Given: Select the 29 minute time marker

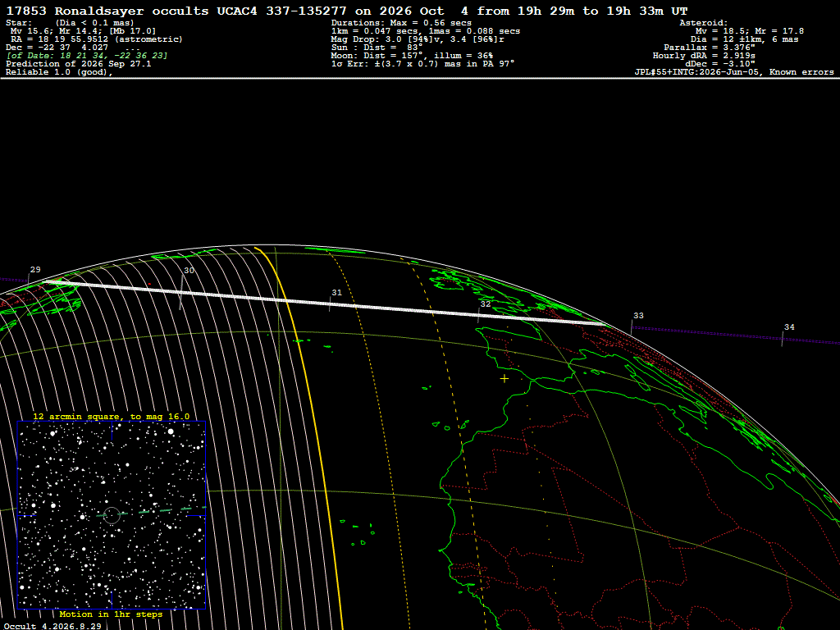Looking at the screenshot, I should 35,269.
